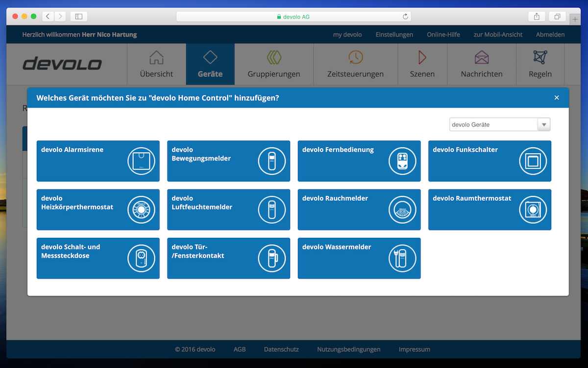588x368 pixels.
Task: Click Abmelden to log out
Action: tap(550, 35)
